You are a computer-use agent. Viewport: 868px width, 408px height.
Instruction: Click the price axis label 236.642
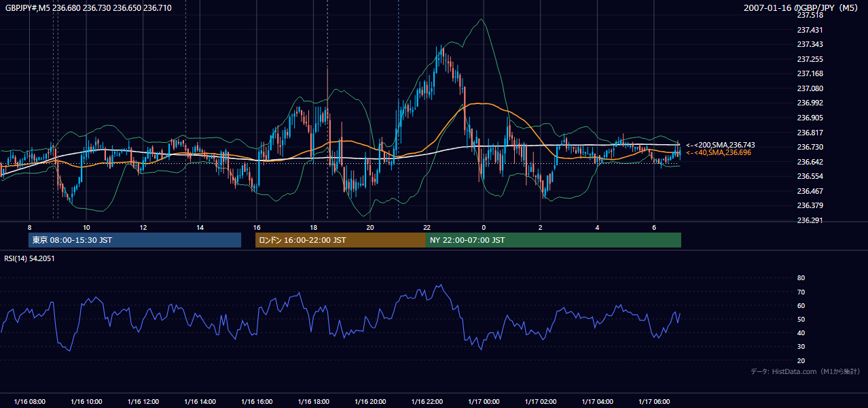coord(810,162)
